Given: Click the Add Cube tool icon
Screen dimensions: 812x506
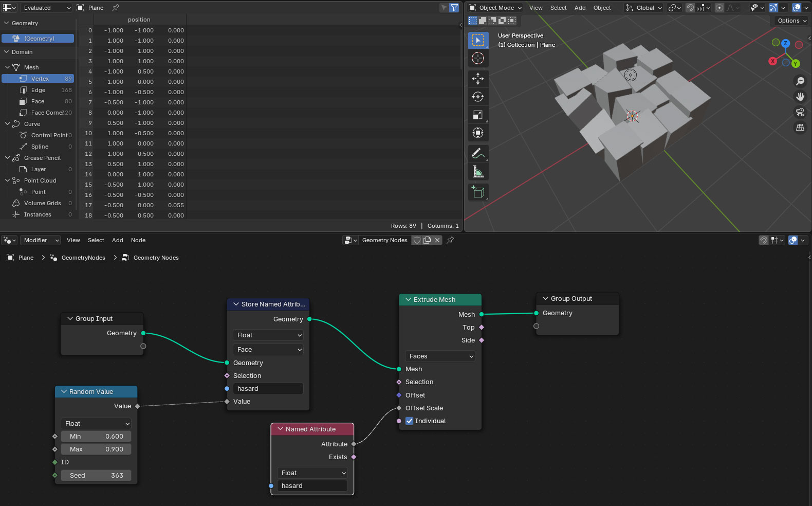Looking at the screenshot, I should coord(478,192).
